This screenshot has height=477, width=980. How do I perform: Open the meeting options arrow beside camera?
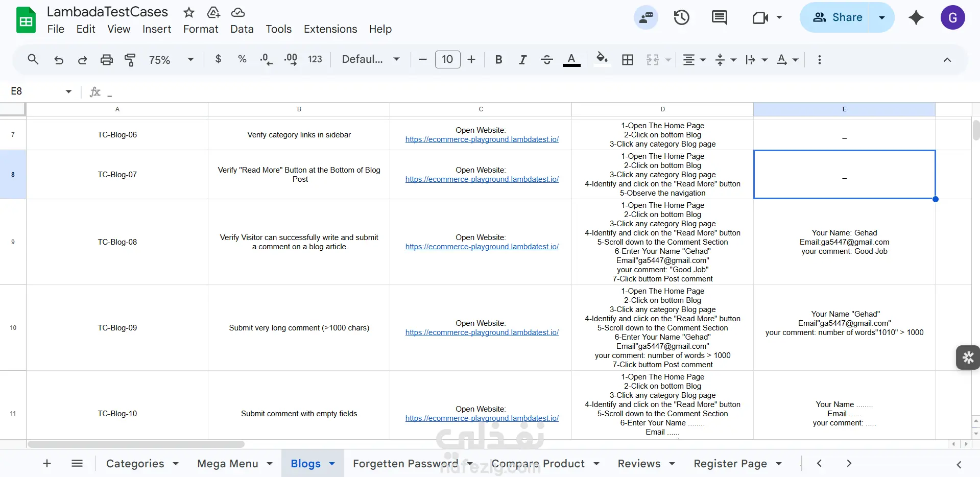click(x=779, y=17)
